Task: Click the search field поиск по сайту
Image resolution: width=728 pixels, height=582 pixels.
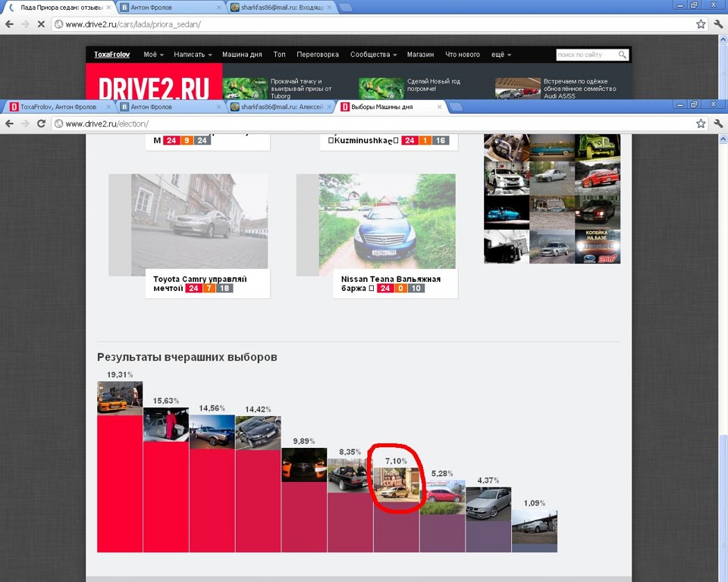Action: 586,55
